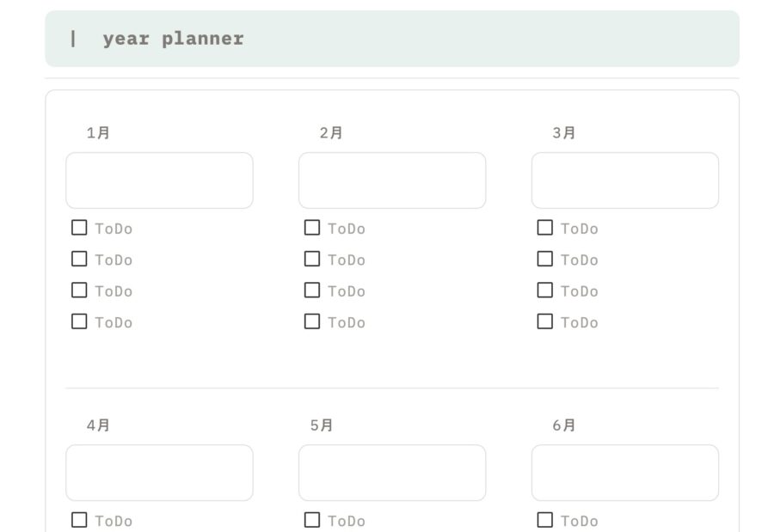Toggle the third ToDo checkbox under 2月
The image size is (774, 532).
point(312,290)
